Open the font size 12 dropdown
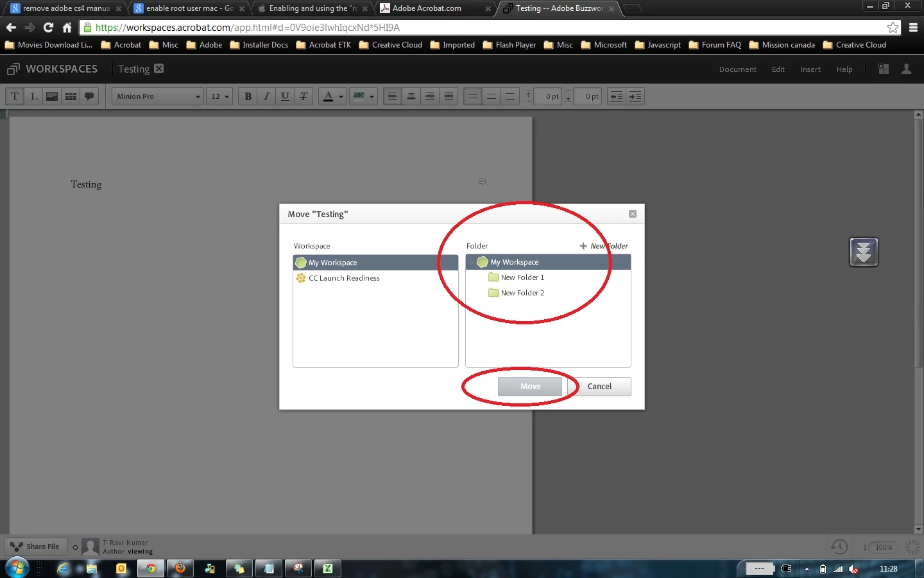Screen dimensions: 924x578 (x=219, y=96)
